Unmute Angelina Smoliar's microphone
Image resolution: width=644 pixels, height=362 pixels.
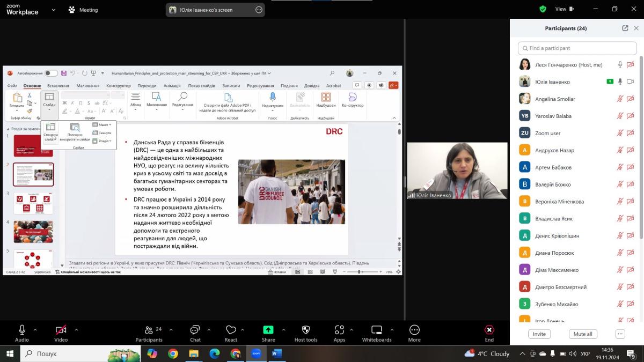click(620, 99)
